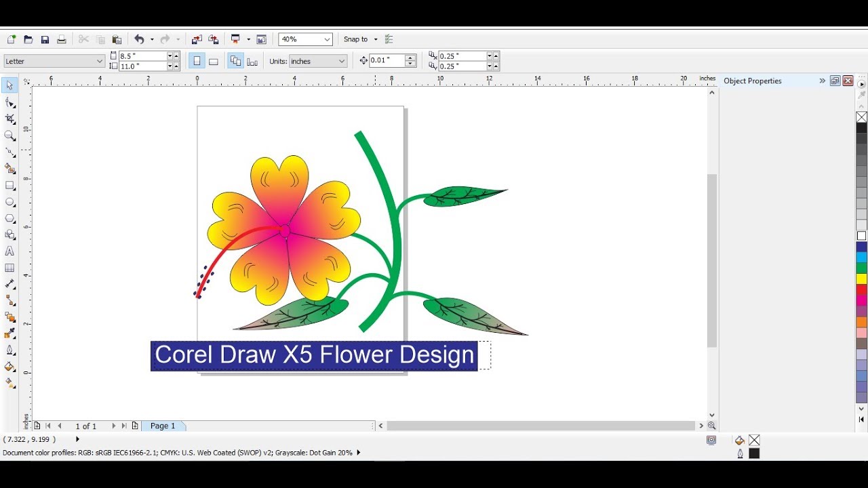Select the Connector tool
868x488 pixels.
click(x=9, y=300)
